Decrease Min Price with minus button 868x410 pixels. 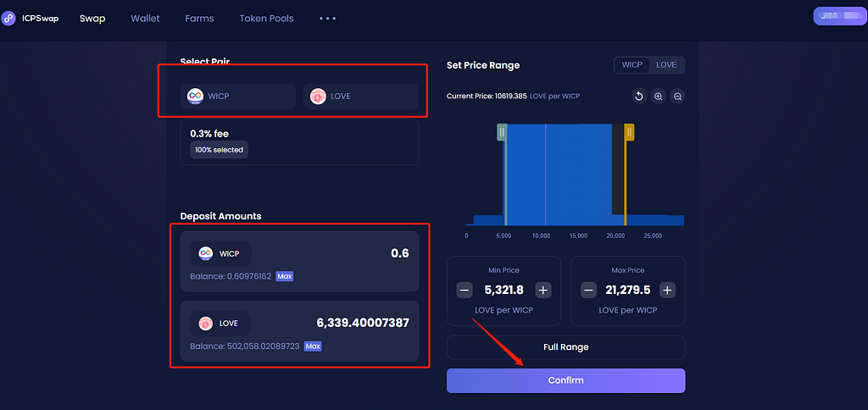[x=465, y=290]
